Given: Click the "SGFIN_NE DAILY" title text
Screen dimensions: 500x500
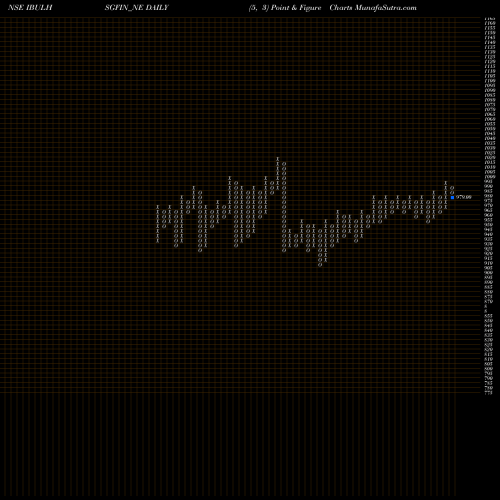Looking at the screenshot, I should [136, 8].
